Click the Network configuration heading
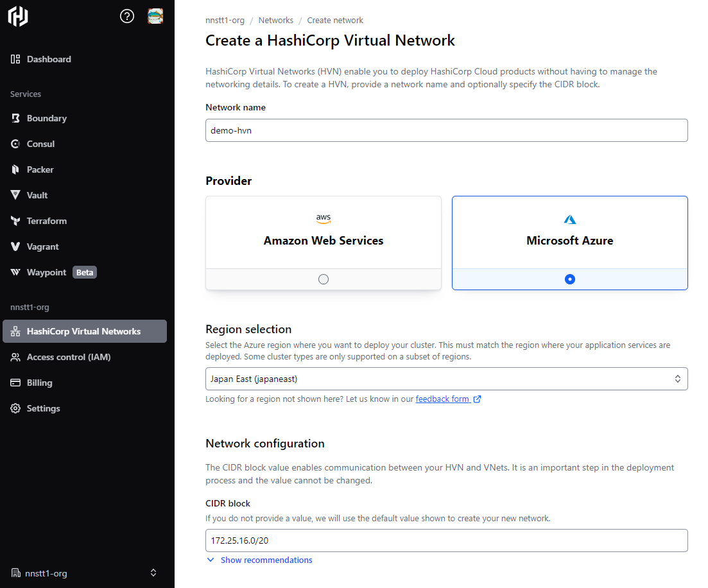 coord(265,444)
